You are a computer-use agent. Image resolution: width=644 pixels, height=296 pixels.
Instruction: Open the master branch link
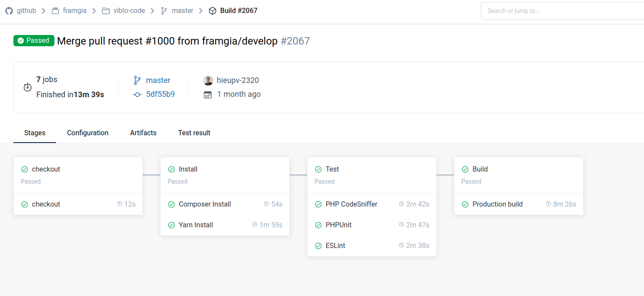(158, 80)
